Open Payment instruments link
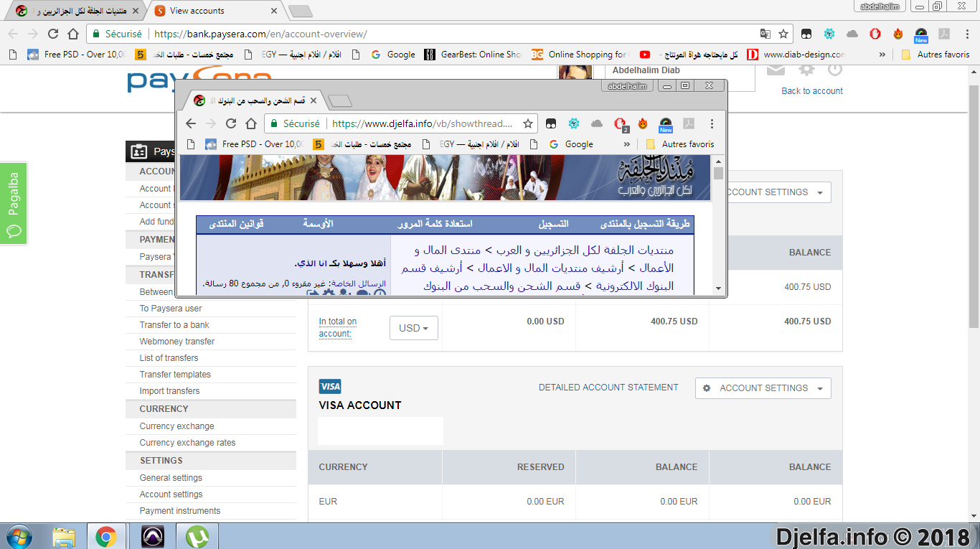The width and height of the screenshot is (980, 549). click(x=180, y=511)
